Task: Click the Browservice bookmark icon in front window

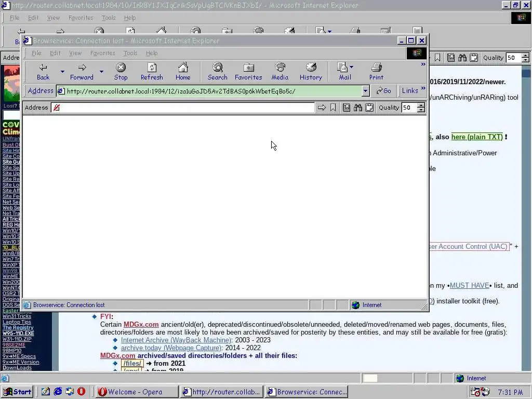Action: 333,108
